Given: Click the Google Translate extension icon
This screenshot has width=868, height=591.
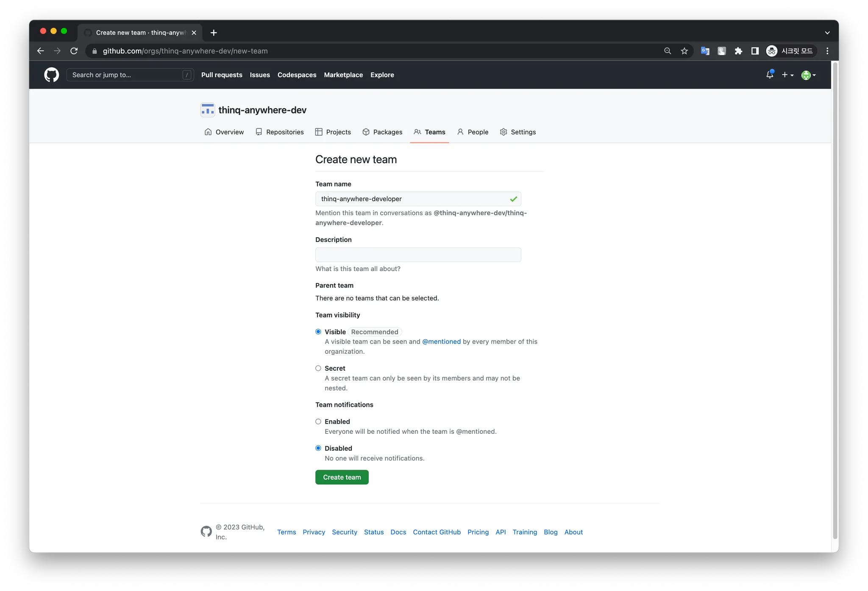Looking at the screenshot, I should [x=705, y=51].
